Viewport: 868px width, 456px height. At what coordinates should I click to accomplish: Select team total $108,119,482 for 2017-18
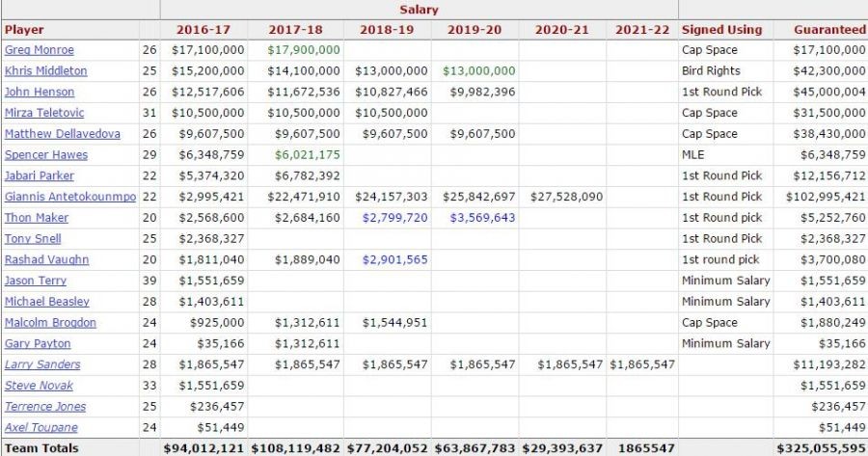[296, 448]
